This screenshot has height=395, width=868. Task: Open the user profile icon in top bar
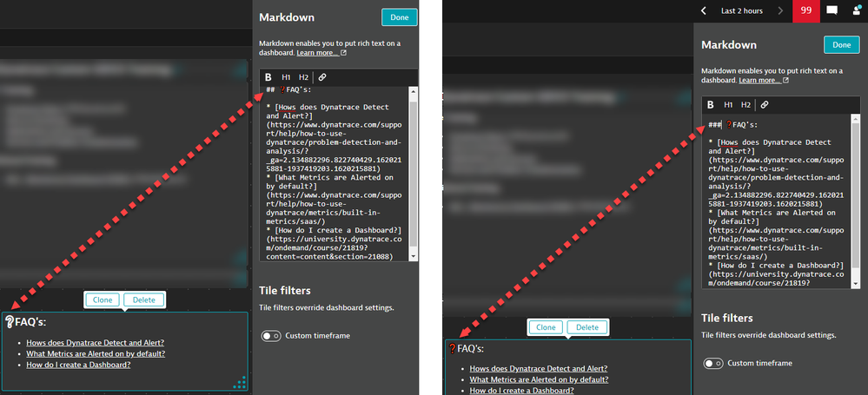tap(857, 10)
